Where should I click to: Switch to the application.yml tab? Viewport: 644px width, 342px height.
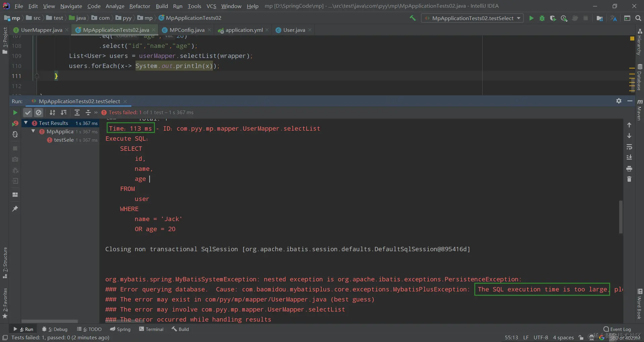pyautogui.click(x=244, y=30)
